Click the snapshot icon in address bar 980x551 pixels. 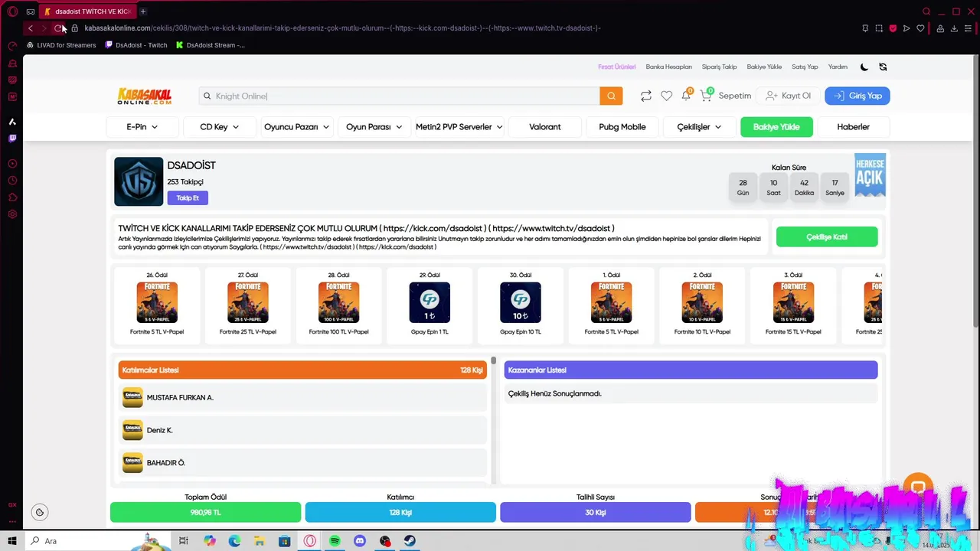tap(879, 28)
